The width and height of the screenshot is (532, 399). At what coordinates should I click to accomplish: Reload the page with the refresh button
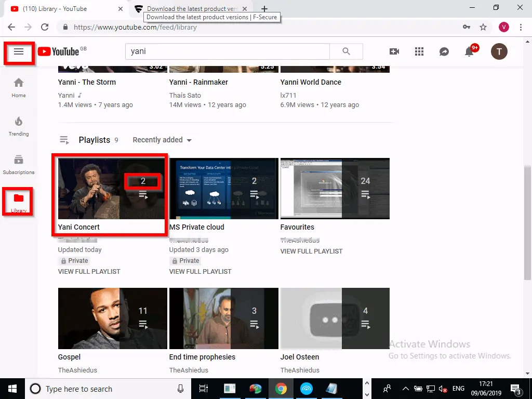click(x=45, y=27)
